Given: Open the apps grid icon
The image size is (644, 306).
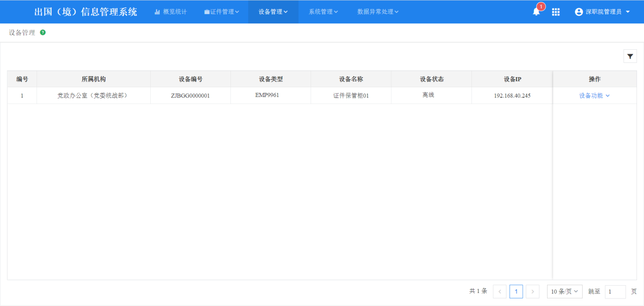Looking at the screenshot, I should tap(556, 12).
